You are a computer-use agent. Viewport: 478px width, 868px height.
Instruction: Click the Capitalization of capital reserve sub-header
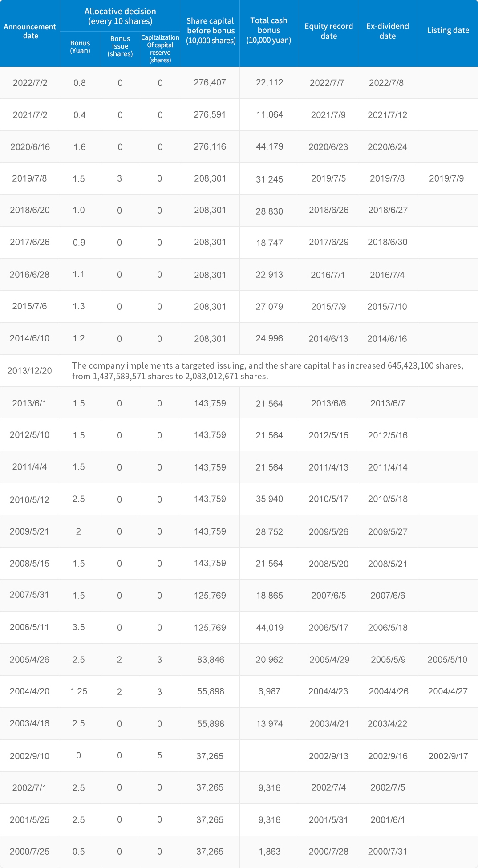tap(160, 49)
